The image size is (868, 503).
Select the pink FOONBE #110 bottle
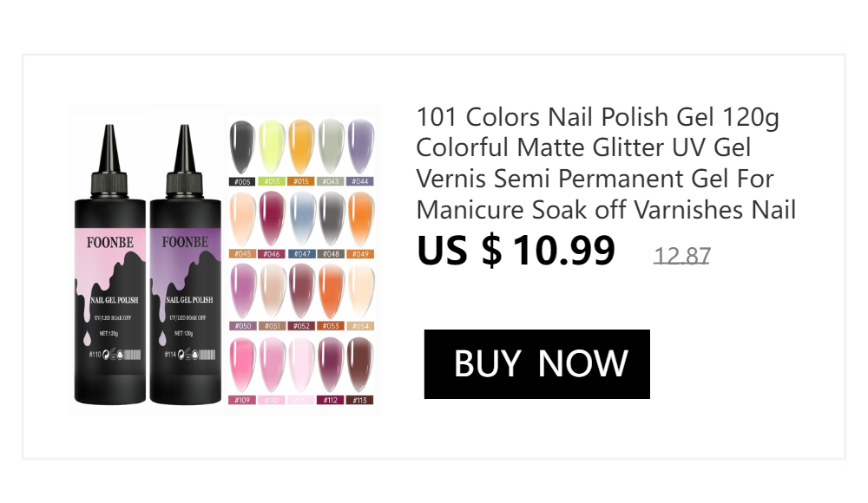[110, 265]
